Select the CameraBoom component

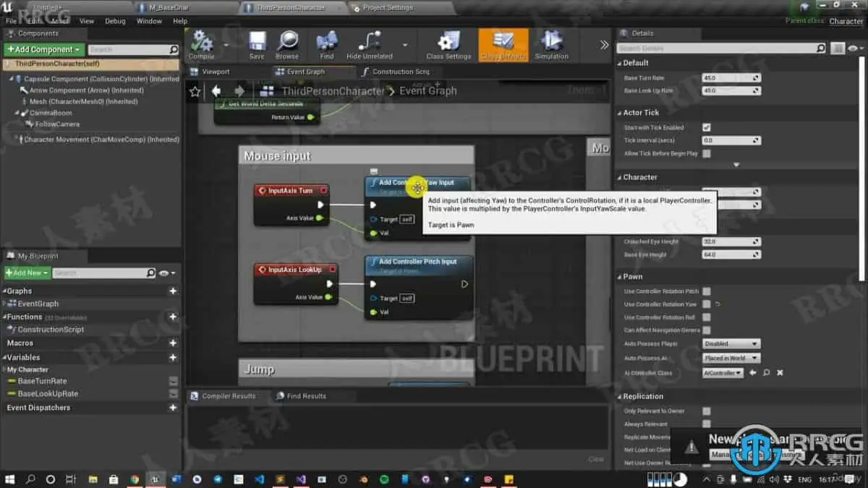coord(51,113)
